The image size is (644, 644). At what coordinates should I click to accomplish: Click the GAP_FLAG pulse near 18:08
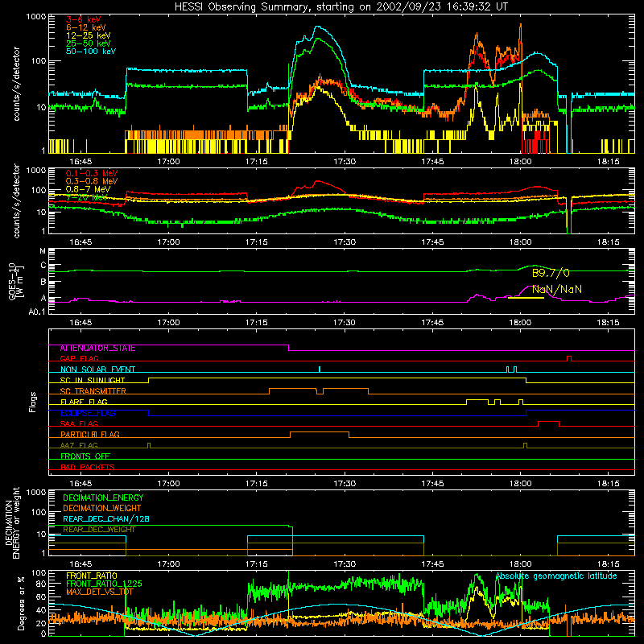pos(569,357)
